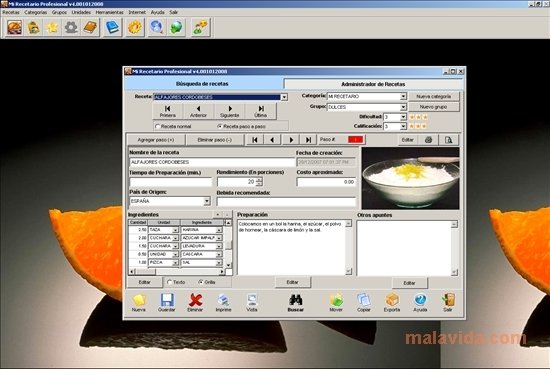Open the Grupos menu
This screenshot has height=369, width=550.
click(x=59, y=12)
